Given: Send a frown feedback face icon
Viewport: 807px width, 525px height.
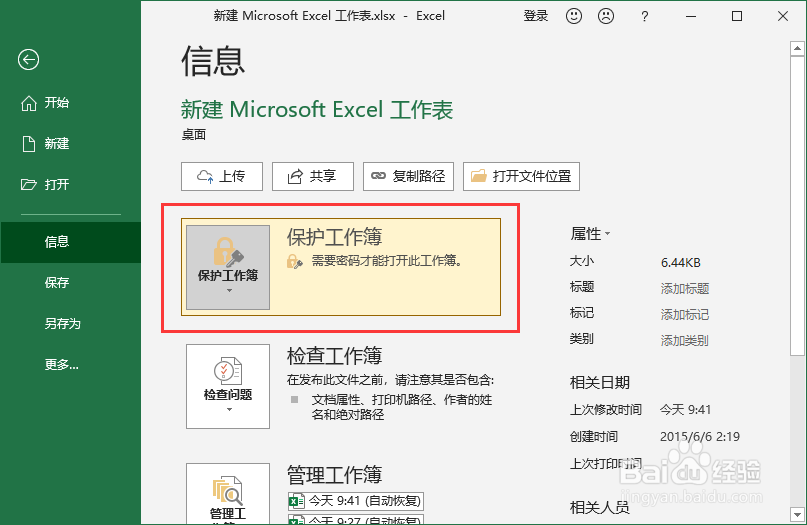Looking at the screenshot, I should click(x=606, y=16).
